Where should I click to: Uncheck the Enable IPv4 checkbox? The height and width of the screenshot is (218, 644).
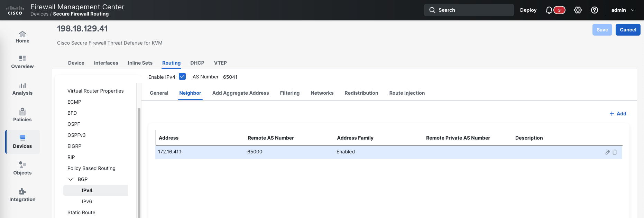tap(182, 77)
